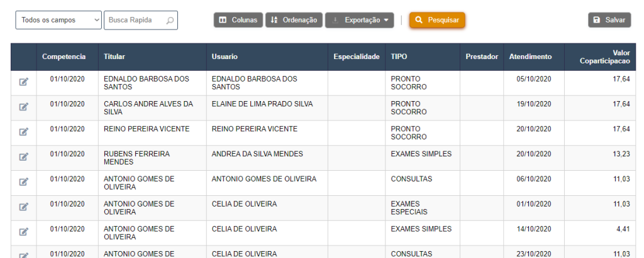The width and height of the screenshot is (644, 258).
Task: Click edit icon in the Exames Especiais row
Action: [x=24, y=207]
